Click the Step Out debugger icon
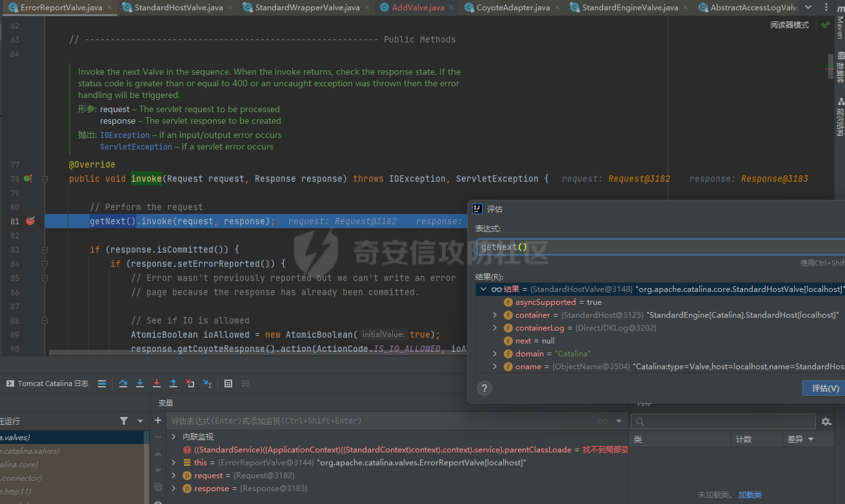Image resolution: width=845 pixels, height=504 pixels. pos(174,383)
